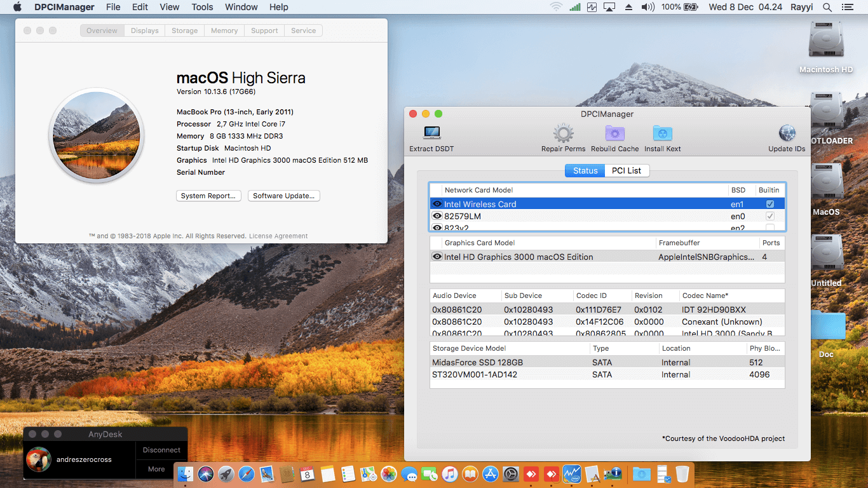Open the Trash in the dock

pyautogui.click(x=682, y=474)
